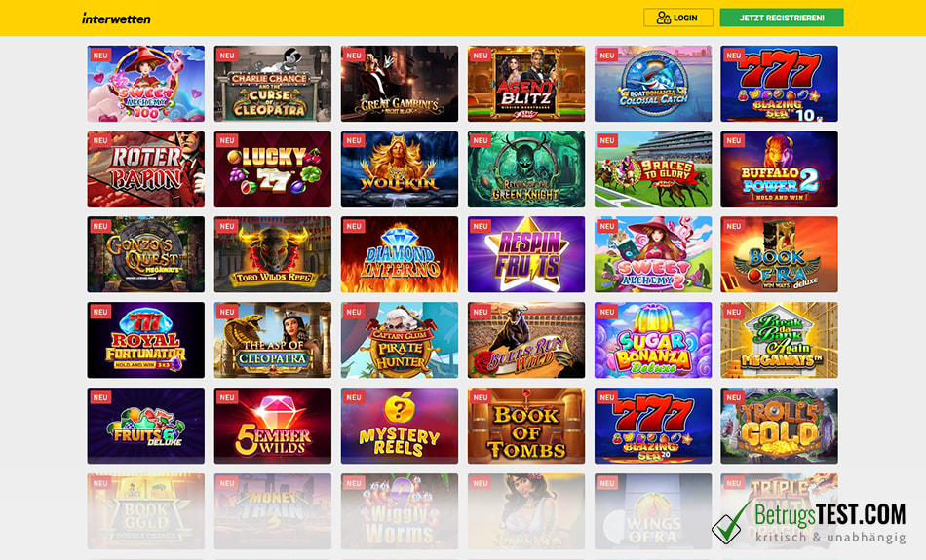The width and height of the screenshot is (926, 560).
Task: Launch the Lucky 77 game
Action: pyautogui.click(x=272, y=169)
